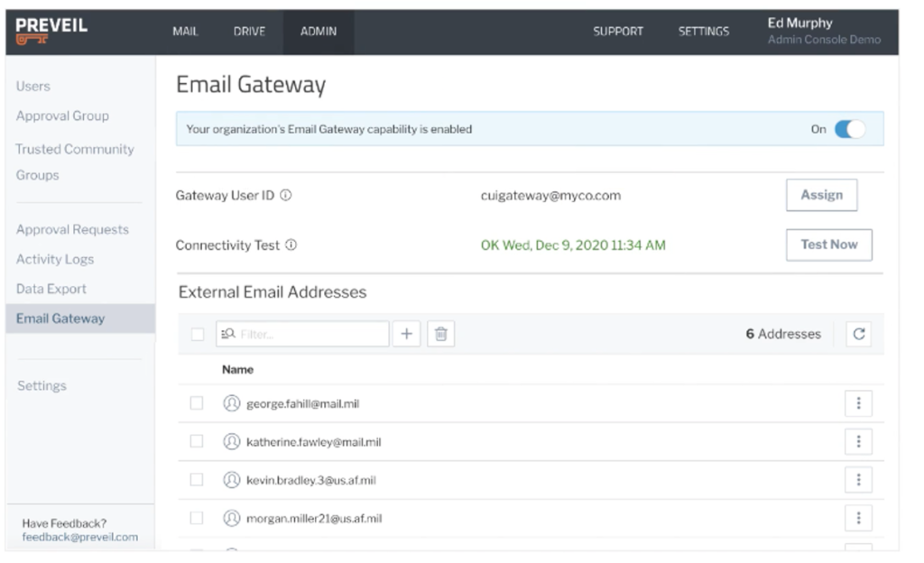Screen dimensions: 924x563
Task: Click the Test Now button
Action: click(828, 244)
